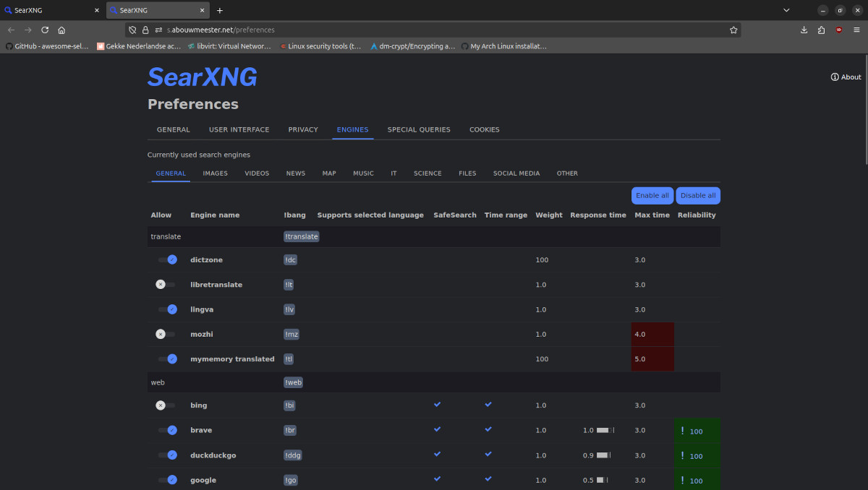Switch to the Privacy preferences tab
The width and height of the screenshot is (868, 490).
pyautogui.click(x=303, y=129)
